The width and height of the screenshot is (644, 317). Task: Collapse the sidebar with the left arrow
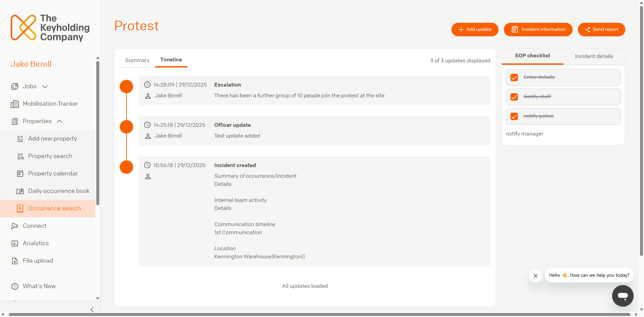coord(92,310)
